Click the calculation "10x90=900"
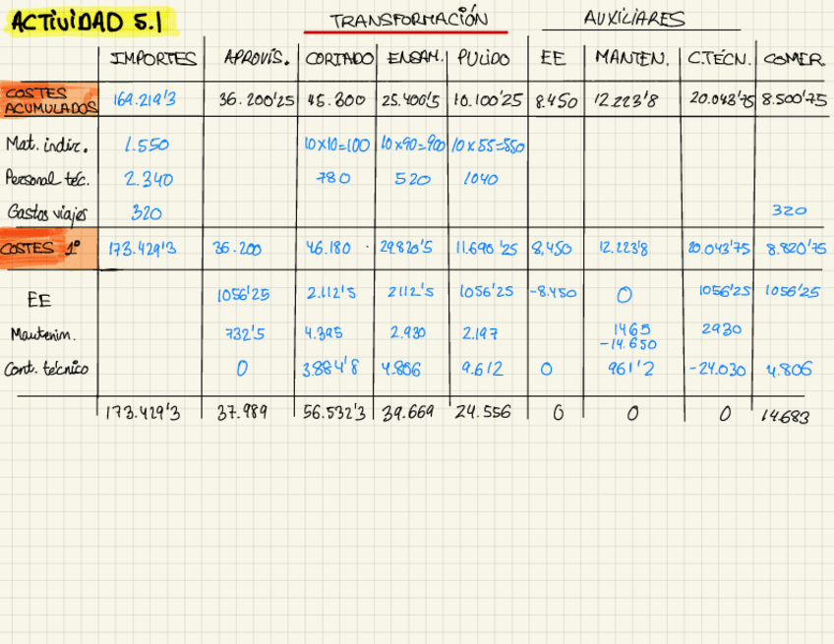The width and height of the screenshot is (834, 644). point(413,144)
